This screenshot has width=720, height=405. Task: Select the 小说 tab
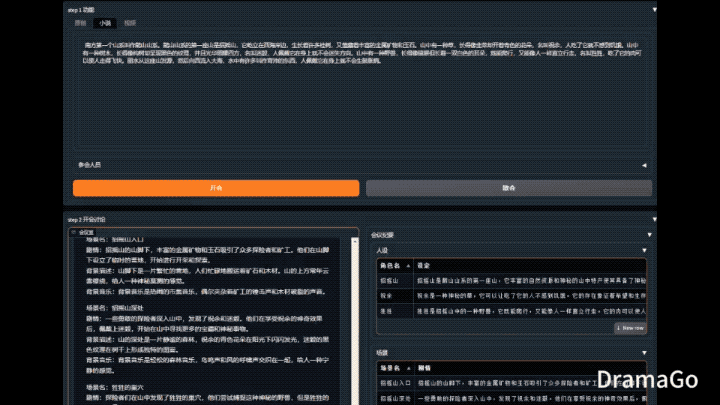pyautogui.click(x=105, y=23)
